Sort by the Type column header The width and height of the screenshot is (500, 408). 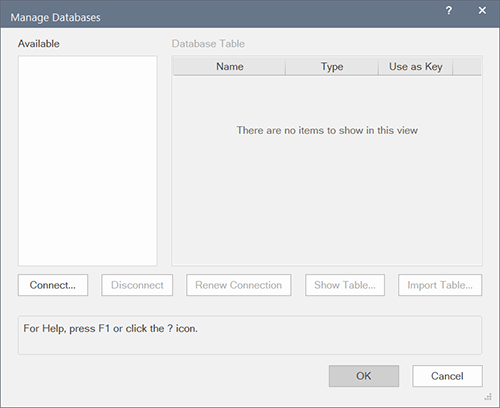pos(332,67)
